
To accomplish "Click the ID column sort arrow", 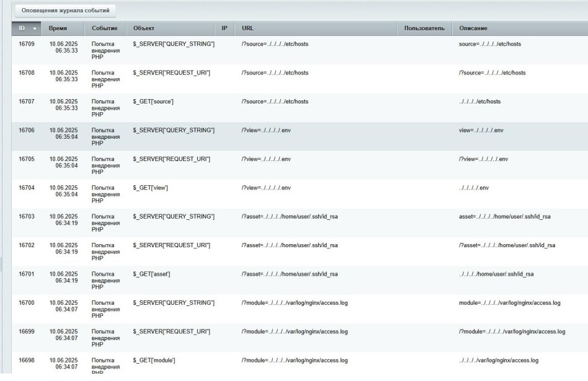I will pos(34,28).
